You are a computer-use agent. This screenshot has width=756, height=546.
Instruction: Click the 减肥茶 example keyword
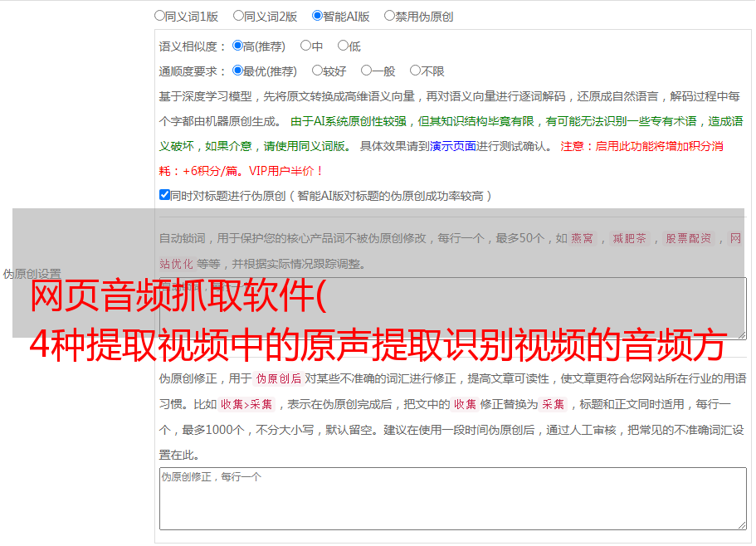(x=629, y=238)
